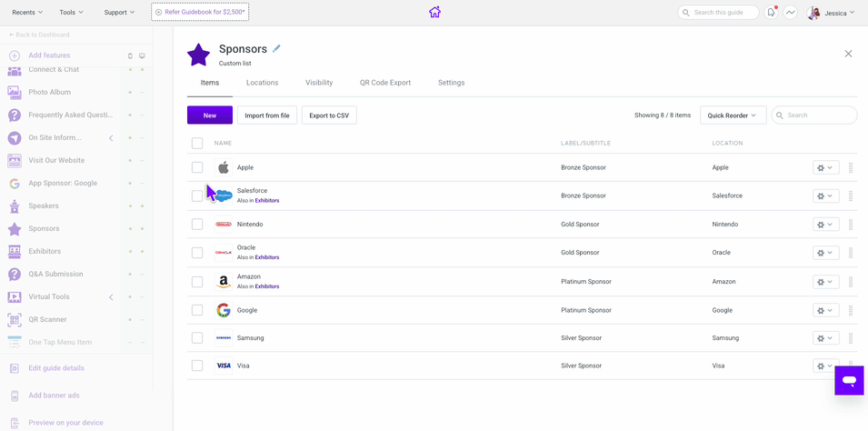This screenshot has width=868, height=431.
Task: Check the Nintendo row checkbox
Action: [197, 225]
